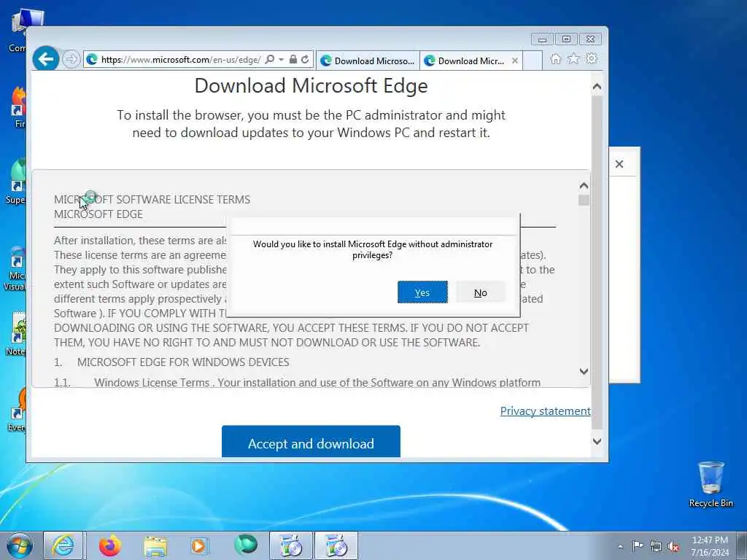Open Windows Media Player taskbar icon
The width and height of the screenshot is (747, 560).
[199, 545]
